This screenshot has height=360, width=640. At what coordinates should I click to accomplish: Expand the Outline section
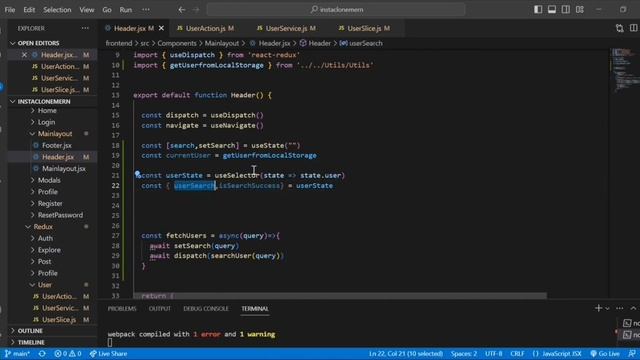point(30,331)
